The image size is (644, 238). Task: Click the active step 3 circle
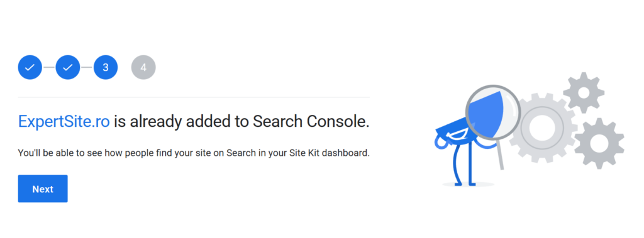coord(106,67)
